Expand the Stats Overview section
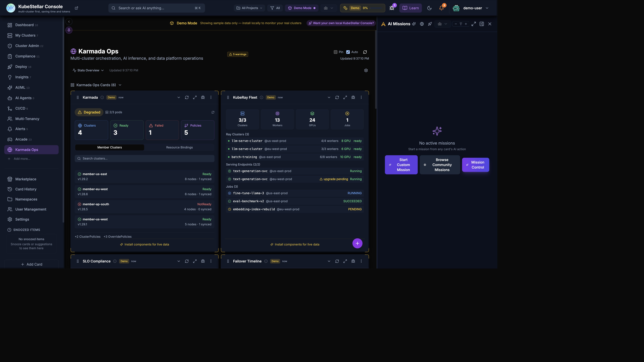644x362 pixels. (x=88, y=70)
